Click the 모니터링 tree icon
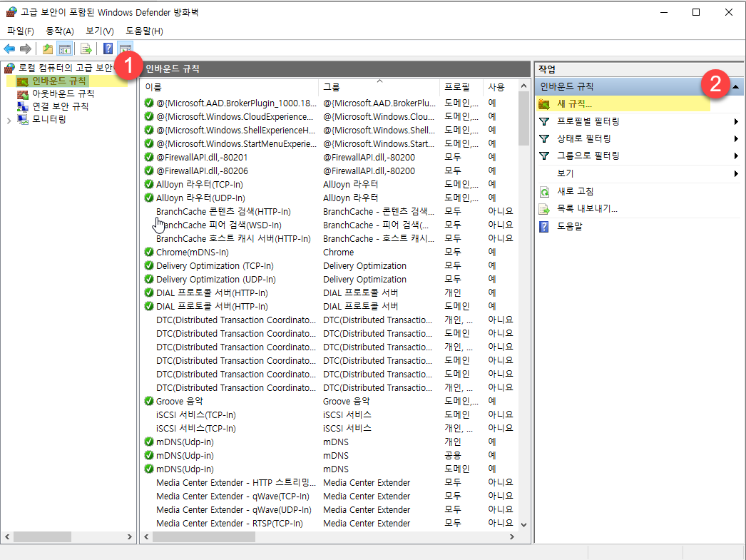This screenshot has width=746, height=560. (23, 119)
